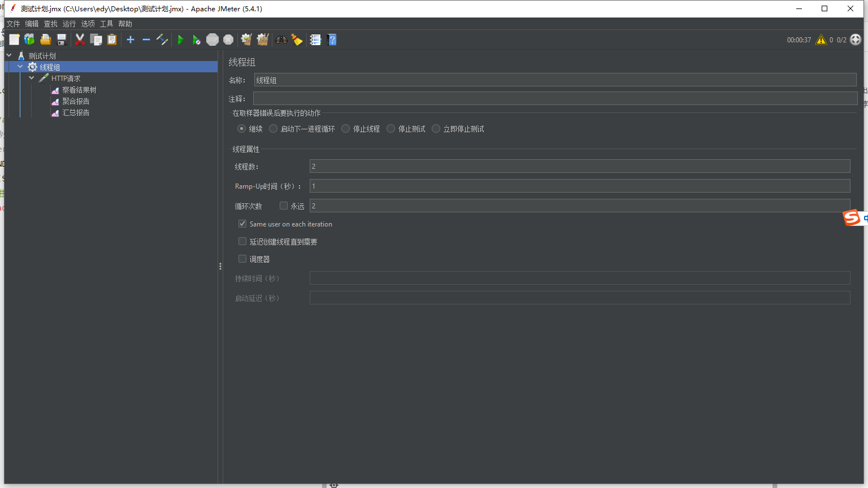Open the 查找 menu
The height and width of the screenshot is (488, 868).
[x=50, y=24]
